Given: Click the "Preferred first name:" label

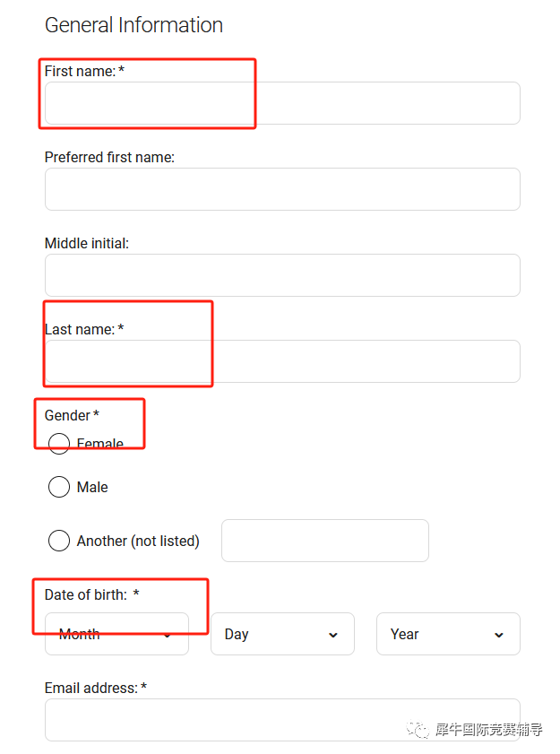Looking at the screenshot, I should 109,157.
